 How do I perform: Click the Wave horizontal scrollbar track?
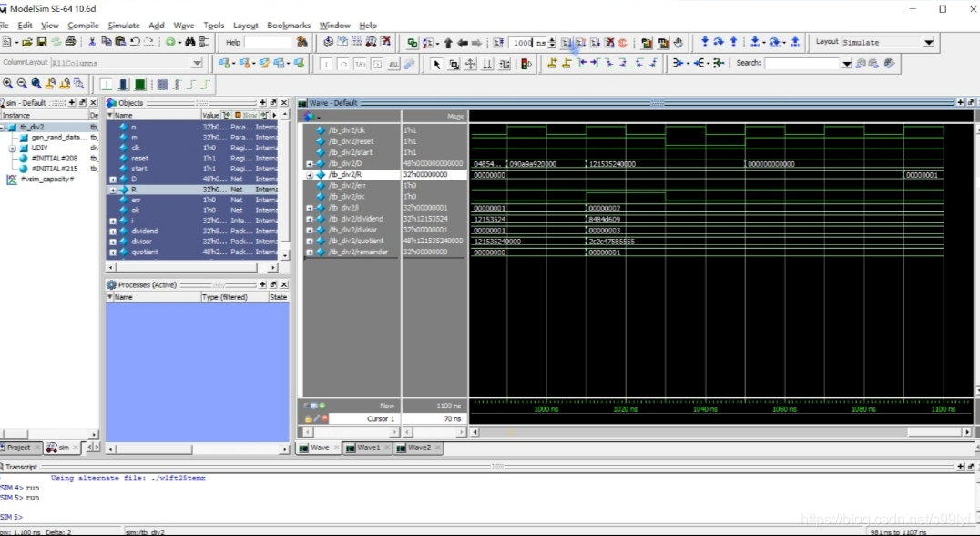click(x=720, y=431)
